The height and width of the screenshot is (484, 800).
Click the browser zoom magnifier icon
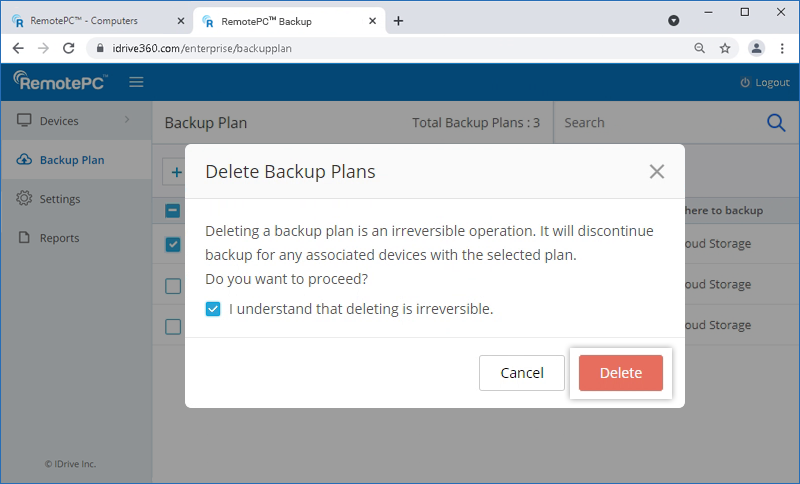coord(699,48)
